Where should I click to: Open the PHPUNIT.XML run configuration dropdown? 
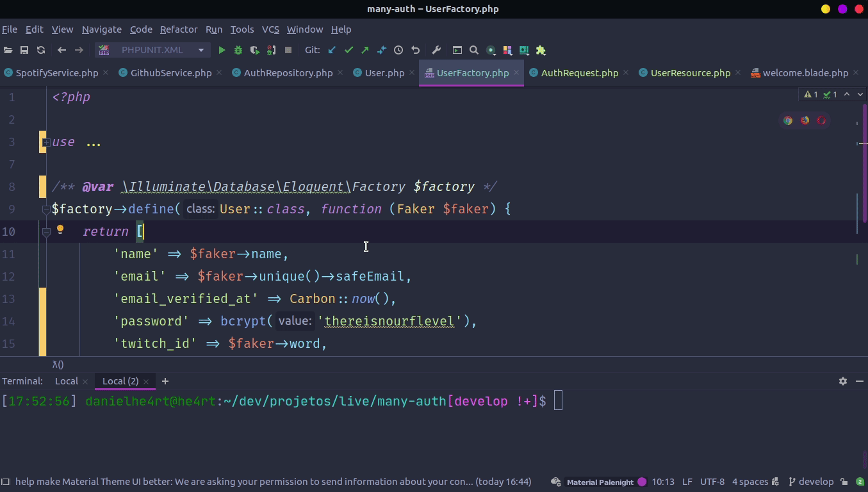tap(152, 50)
